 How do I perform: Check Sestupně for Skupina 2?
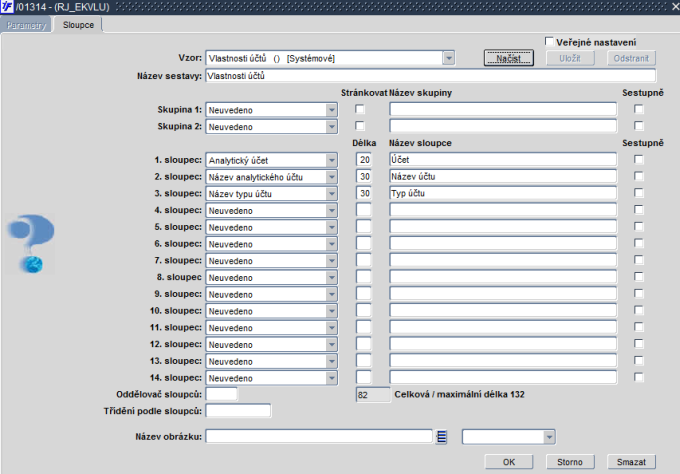pos(638,126)
